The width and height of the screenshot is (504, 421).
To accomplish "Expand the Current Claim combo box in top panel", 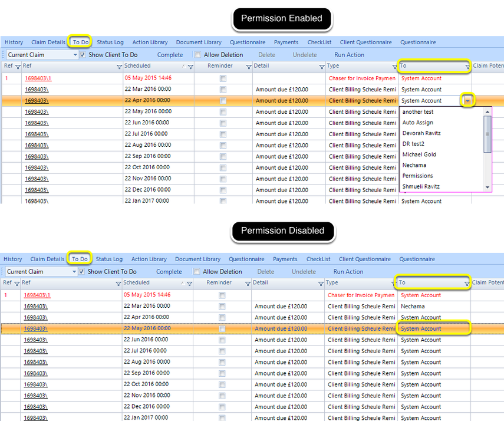I will pos(75,55).
